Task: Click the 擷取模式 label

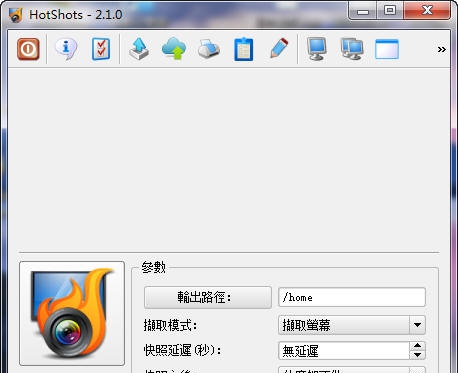Action: pyautogui.click(x=170, y=325)
